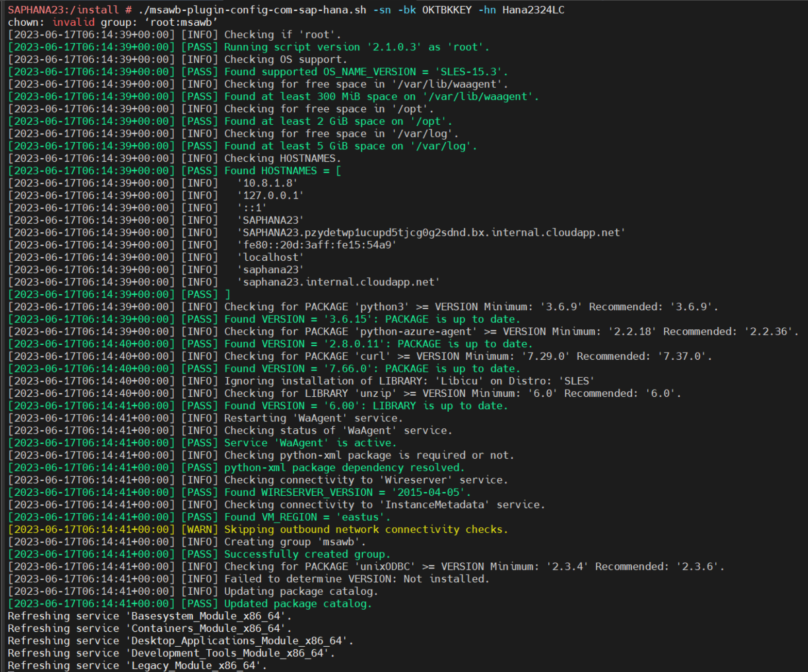Click the hostname entry '127.0.0.1'
Image resolution: width=808 pixels, height=672 pixels.
click(x=271, y=195)
